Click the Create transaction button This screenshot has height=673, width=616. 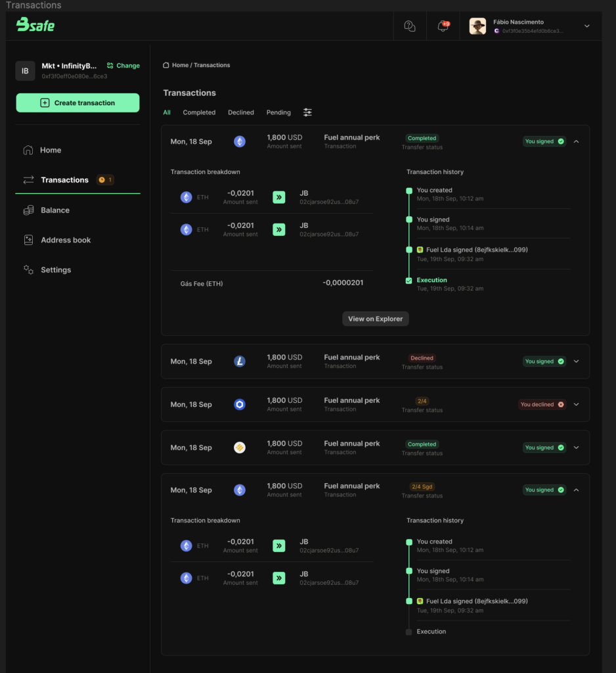(x=77, y=103)
